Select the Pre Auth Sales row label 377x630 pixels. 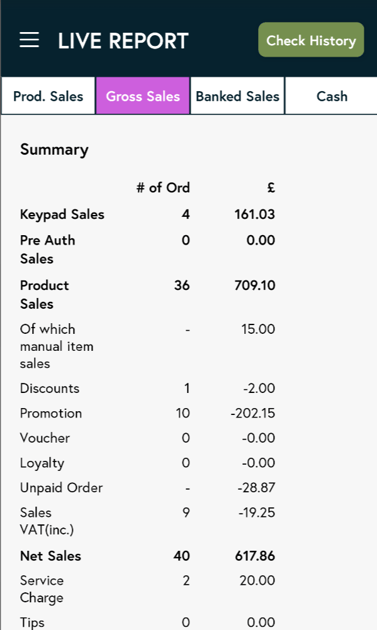(x=47, y=250)
